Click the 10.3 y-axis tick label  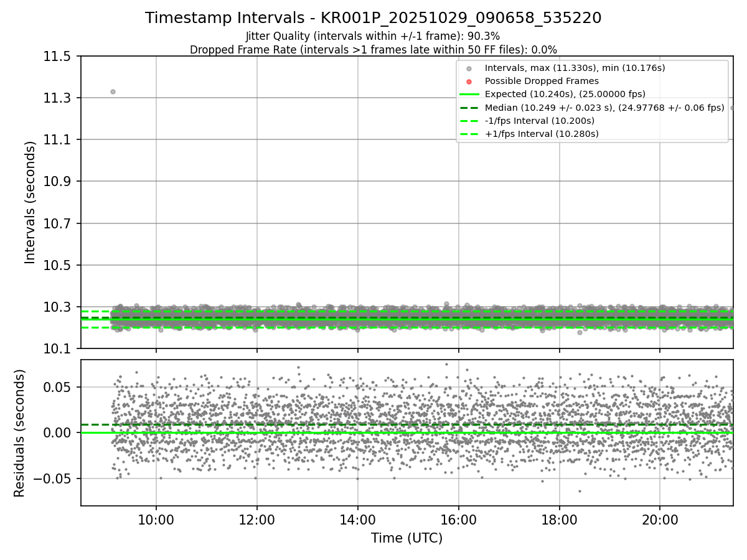tap(56, 307)
